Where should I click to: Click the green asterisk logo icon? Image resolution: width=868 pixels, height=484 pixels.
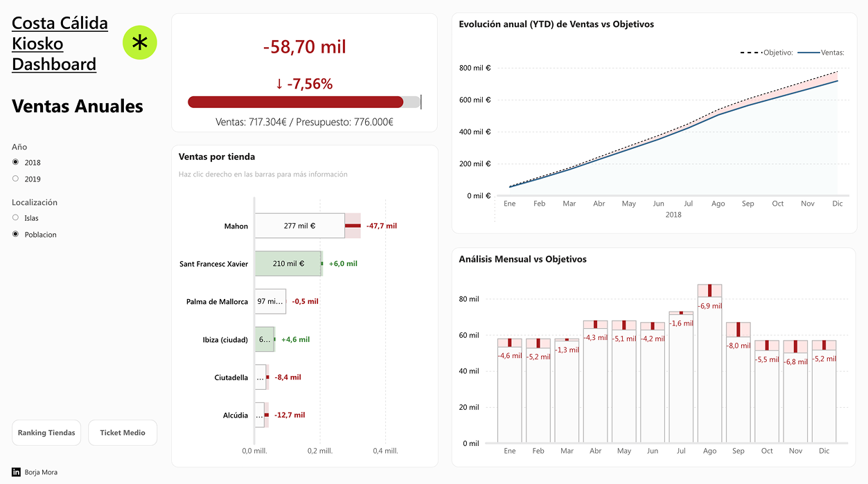[140, 43]
